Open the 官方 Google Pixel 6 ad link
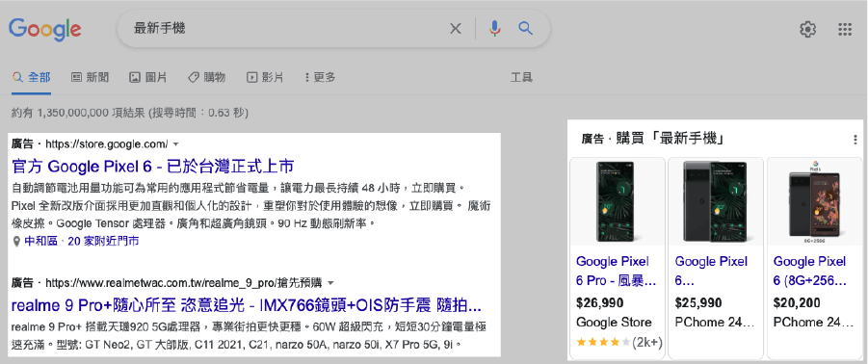 click(152, 166)
